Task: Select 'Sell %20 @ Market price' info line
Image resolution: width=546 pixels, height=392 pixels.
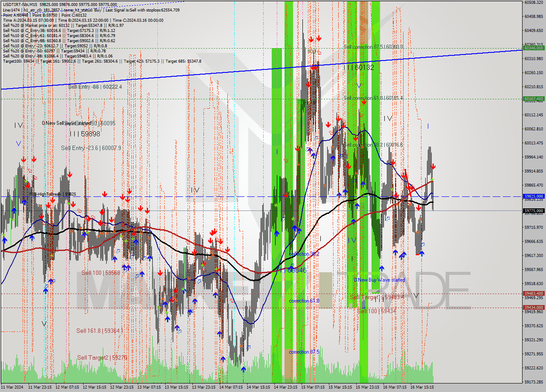Action: [63, 25]
